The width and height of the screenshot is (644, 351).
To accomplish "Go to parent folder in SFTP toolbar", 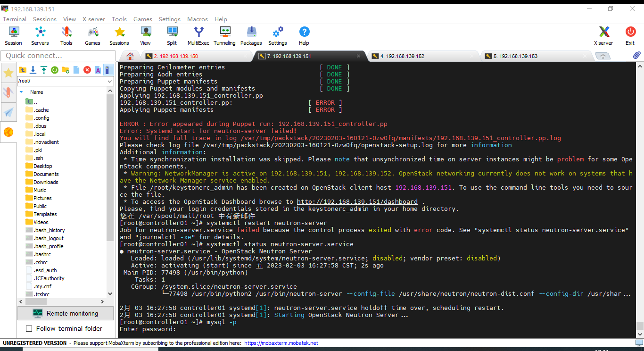I will pyautogui.click(x=22, y=70).
